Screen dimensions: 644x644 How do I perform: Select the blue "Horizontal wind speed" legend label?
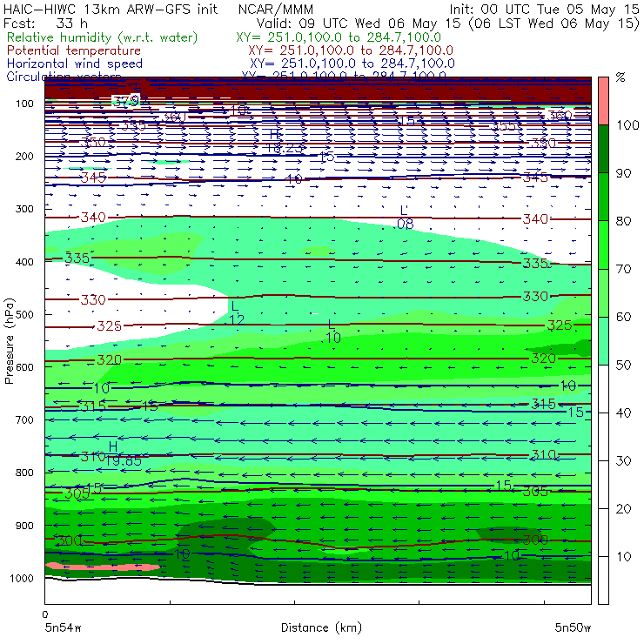(x=75, y=64)
